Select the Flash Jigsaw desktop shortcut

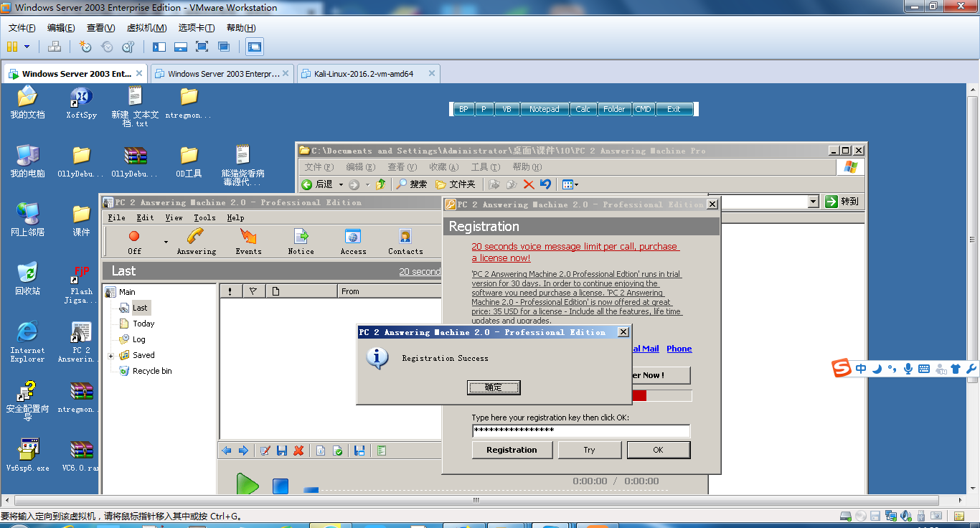point(81,285)
